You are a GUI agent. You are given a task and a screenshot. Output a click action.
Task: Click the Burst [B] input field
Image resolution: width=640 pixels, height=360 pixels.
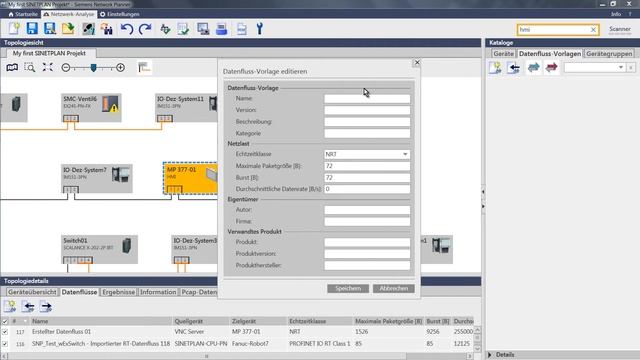367,178
